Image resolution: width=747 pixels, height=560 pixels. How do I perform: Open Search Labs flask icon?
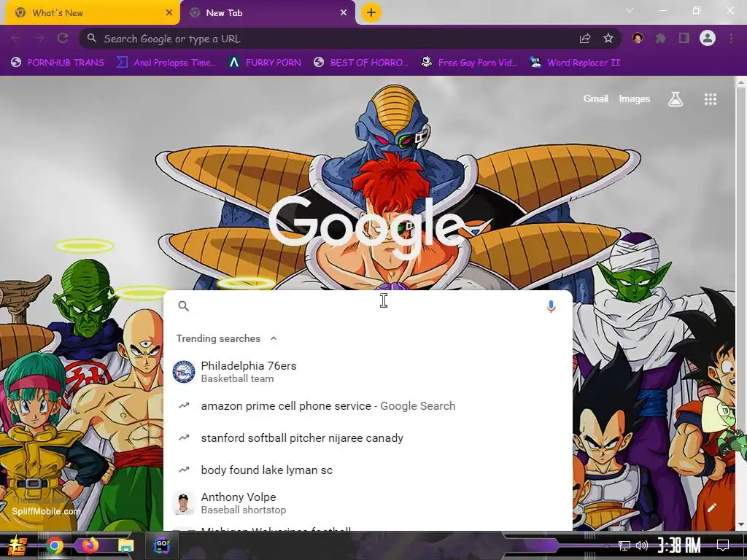coord(676,99)
